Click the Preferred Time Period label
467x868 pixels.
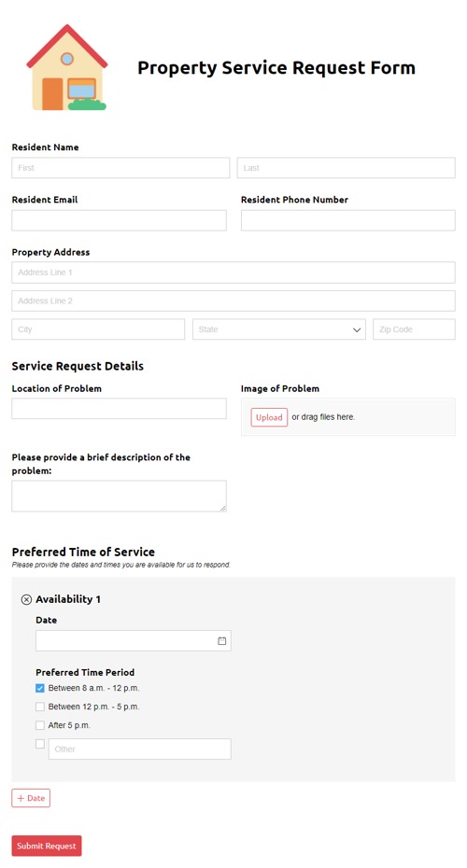pos(85,672)
